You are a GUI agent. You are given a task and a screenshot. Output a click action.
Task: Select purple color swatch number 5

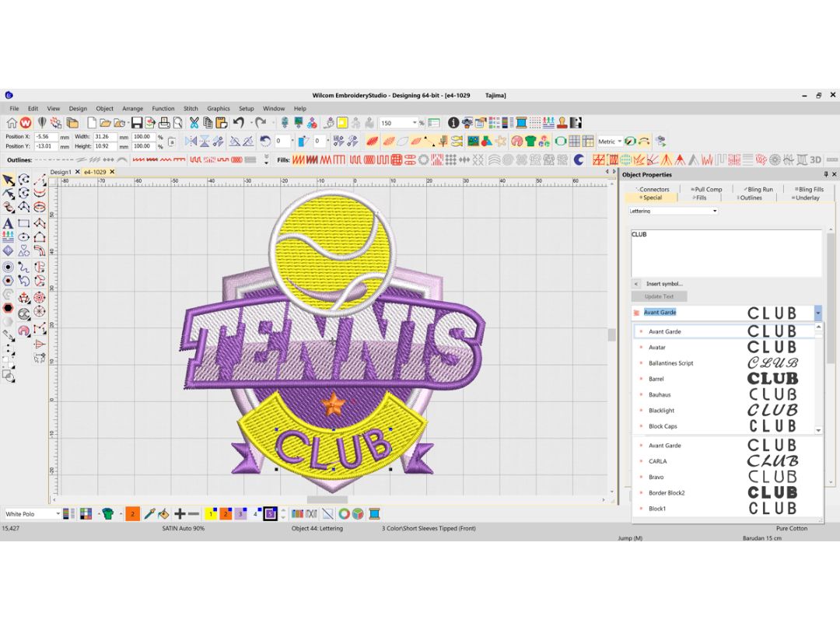(271, 514)
